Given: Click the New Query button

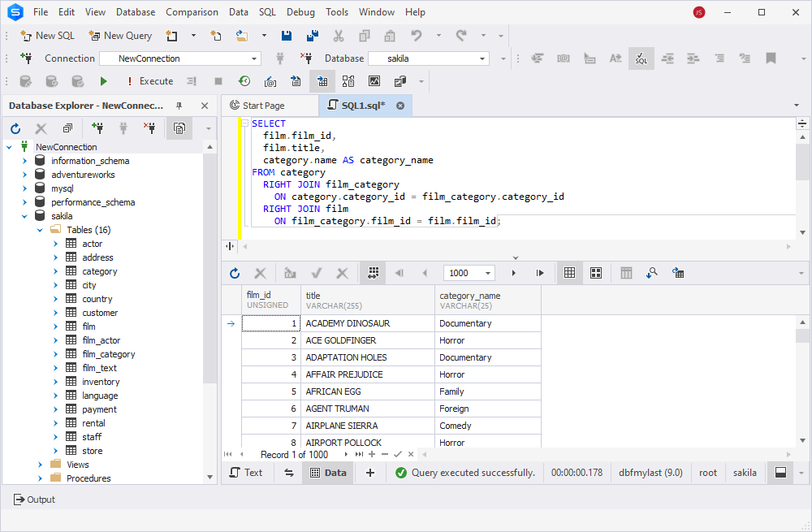Looking at the screenshot, I should point(119,36).
